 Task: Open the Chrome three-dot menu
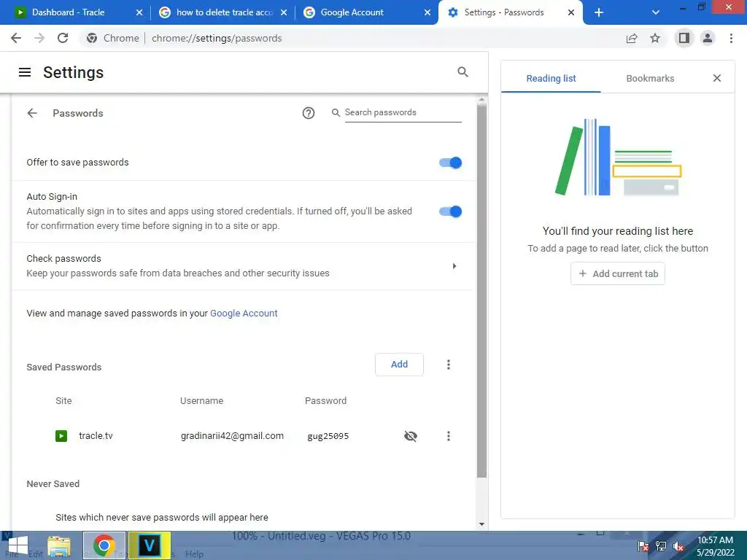[731, 38]
